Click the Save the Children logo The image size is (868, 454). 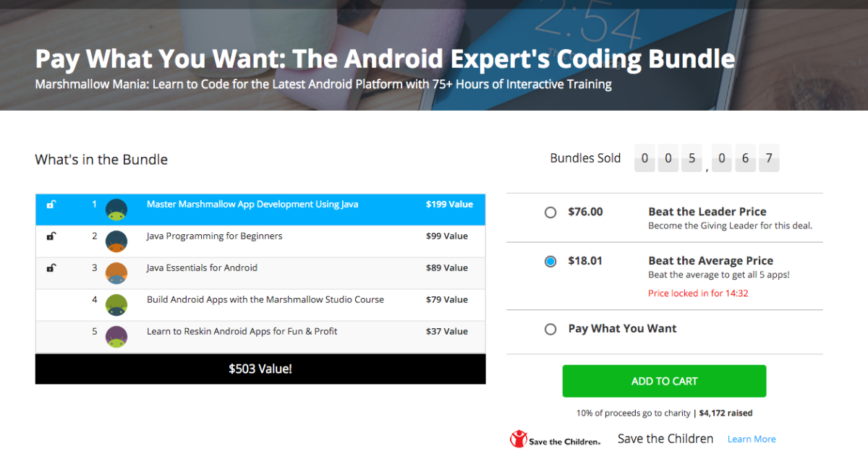click(x=555, y=439)
